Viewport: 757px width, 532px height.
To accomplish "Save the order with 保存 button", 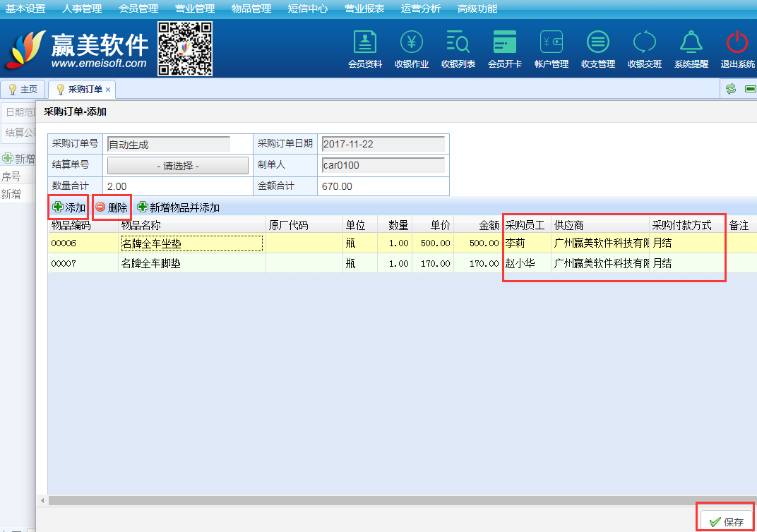I will click(727, 521).
